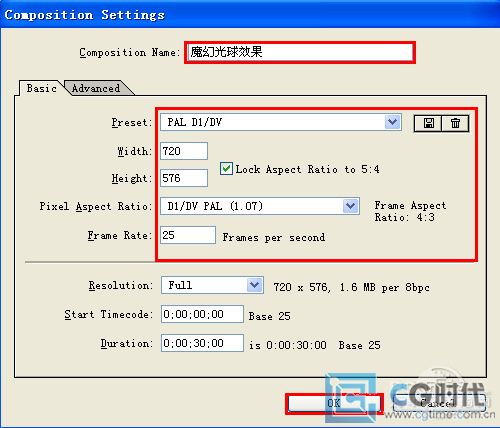The image size is (500, 428).
Task: Click the 'Frames per second' label
Action: tap(274, 237)
